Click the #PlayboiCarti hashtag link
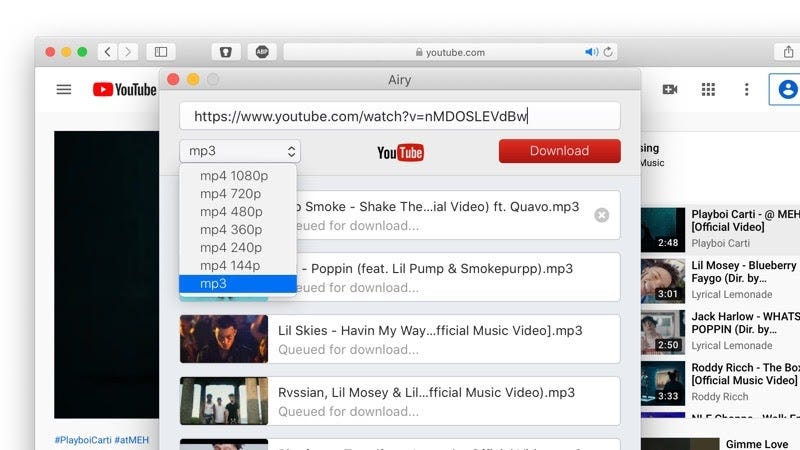This screenshot has height=450, width=800. [83, 440]
